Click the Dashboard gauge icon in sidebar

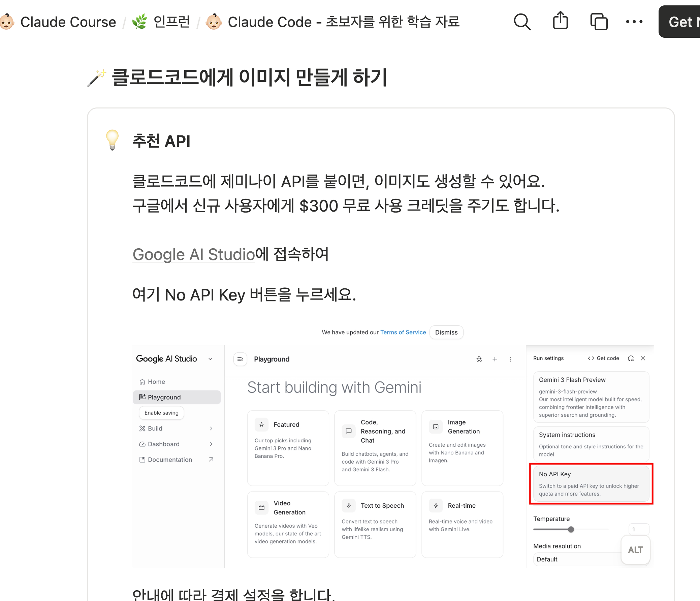pos(142,444)
